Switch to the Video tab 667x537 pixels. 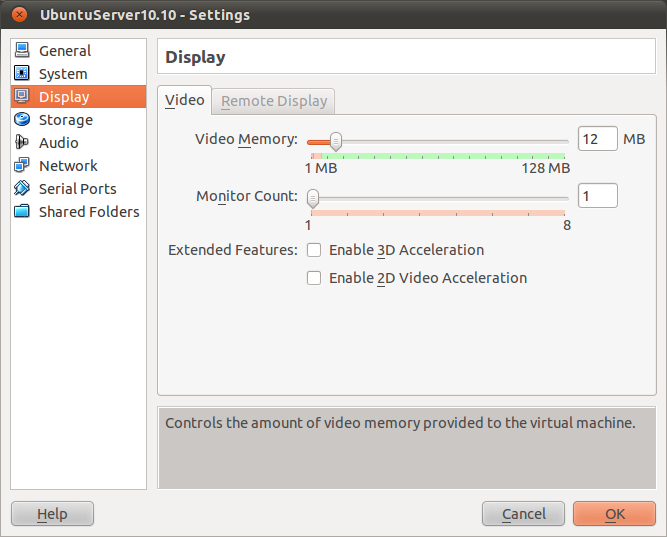(x=184, y=100)
